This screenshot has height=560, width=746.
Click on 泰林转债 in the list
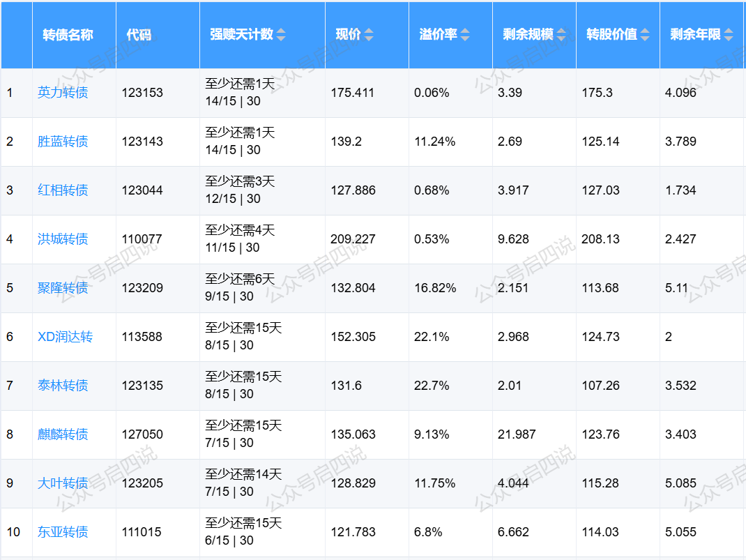[63, 386]
